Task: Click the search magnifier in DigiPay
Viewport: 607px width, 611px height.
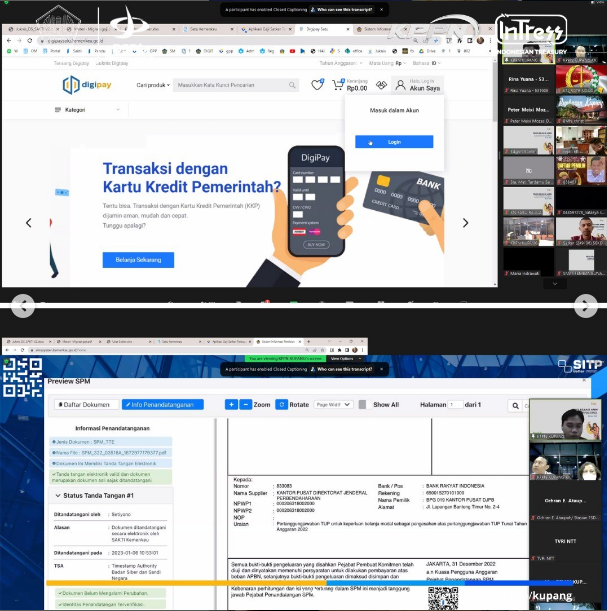Action: (291, 86)
